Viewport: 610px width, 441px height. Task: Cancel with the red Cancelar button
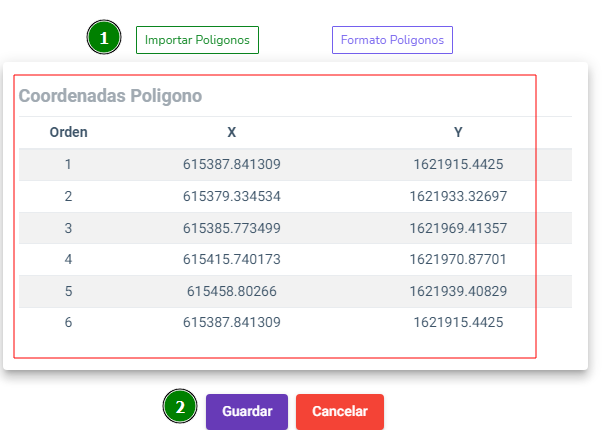340,412
